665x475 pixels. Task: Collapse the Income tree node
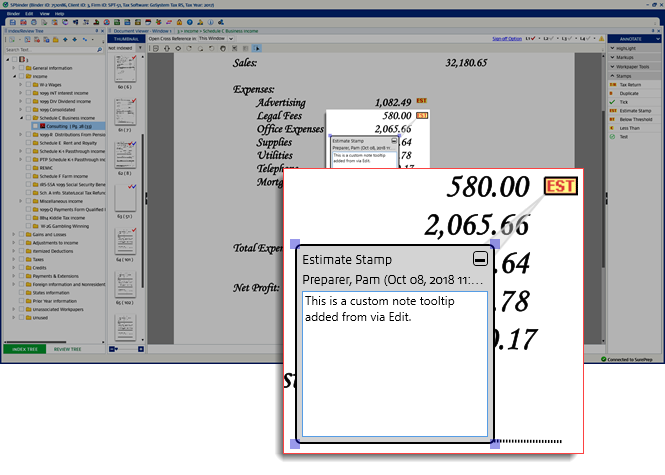[x=14, y=76]
